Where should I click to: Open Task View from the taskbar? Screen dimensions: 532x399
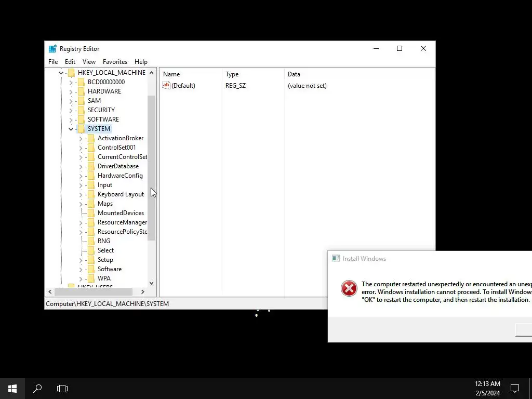click(x=62, y=389)
